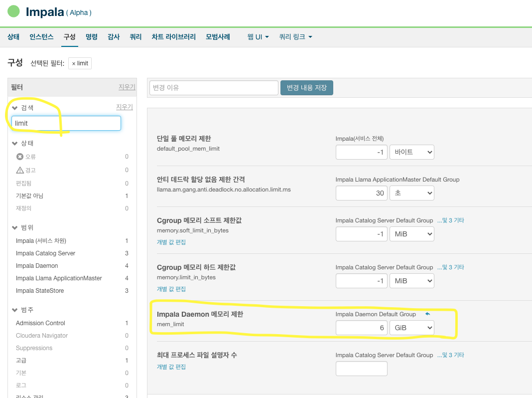The image size is (532, 398).
Task: Filter scope by Impala Catalog Server
Action: point(45,253)
